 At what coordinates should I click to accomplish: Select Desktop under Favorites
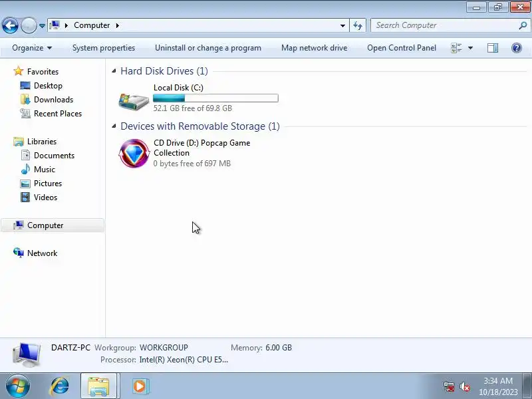(x=48, y=86)
